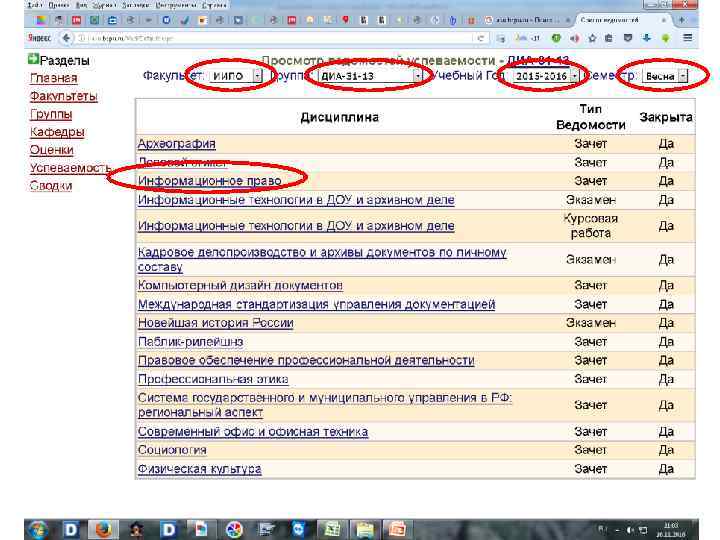Click the green Разделы icon in the sidebar

point(33,59)
